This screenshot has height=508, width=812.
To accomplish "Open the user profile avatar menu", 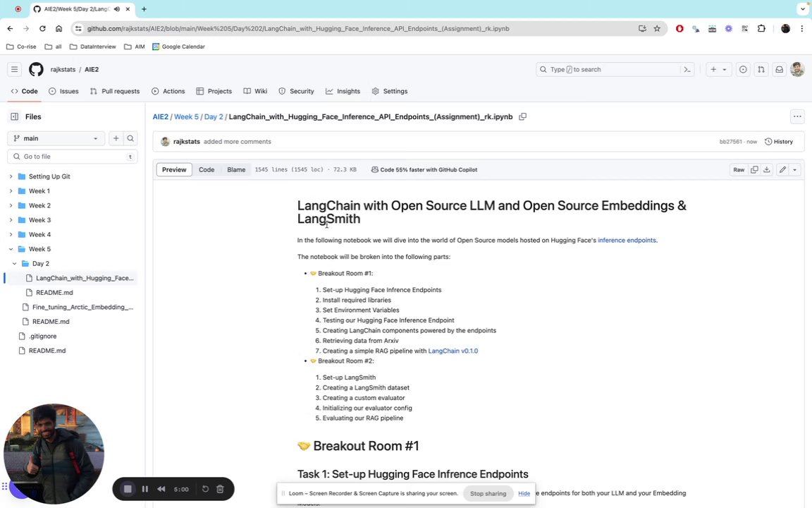I will [x=797, y=69].
